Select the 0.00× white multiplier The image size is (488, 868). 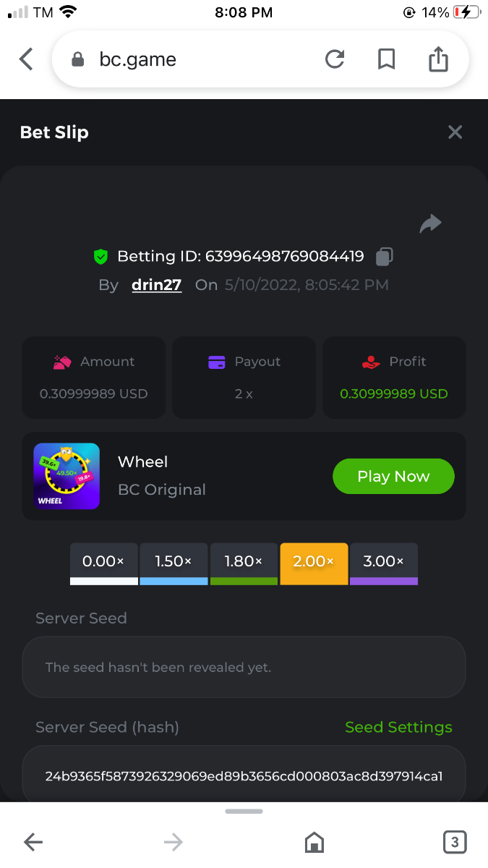click(x=103, y=563)
